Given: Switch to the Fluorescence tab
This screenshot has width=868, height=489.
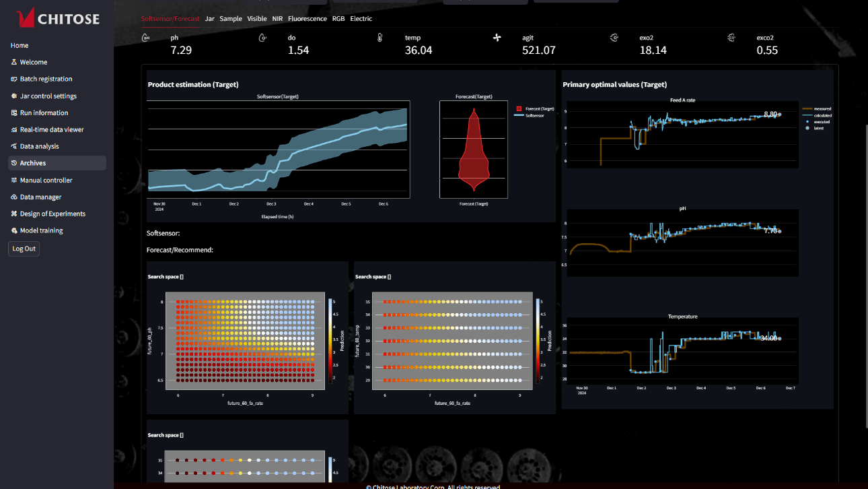Looking at the screenshot, I should pos(308,19).
